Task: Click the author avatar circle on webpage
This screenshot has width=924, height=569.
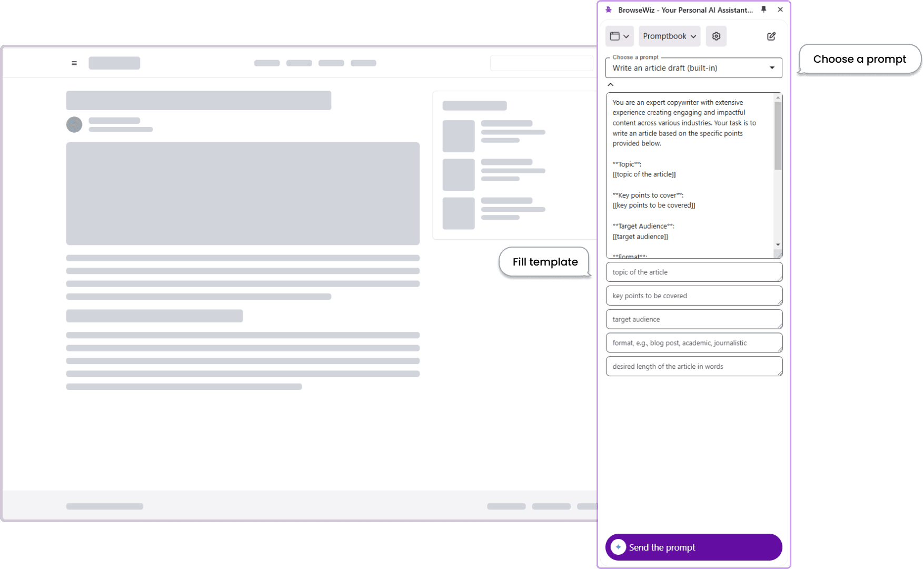Action: [74, 125]
